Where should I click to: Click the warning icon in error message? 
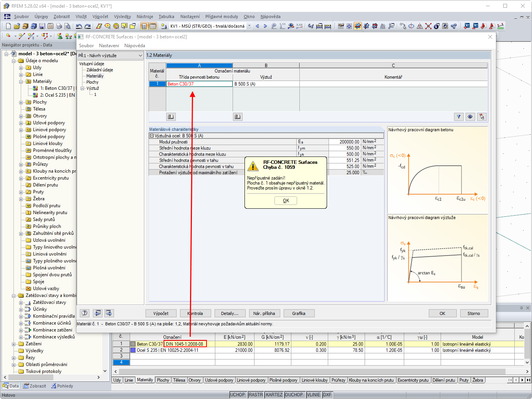[x=253, y=165]
